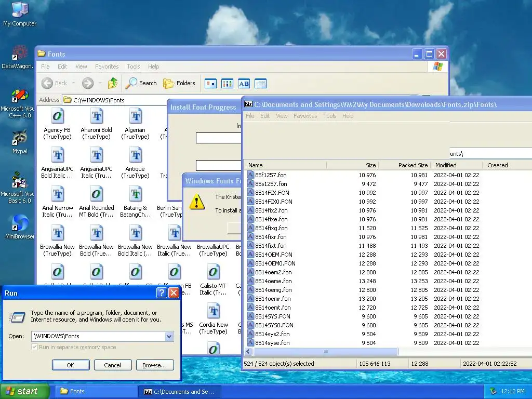Open My Computer desktop icon

tap(20, 14)
